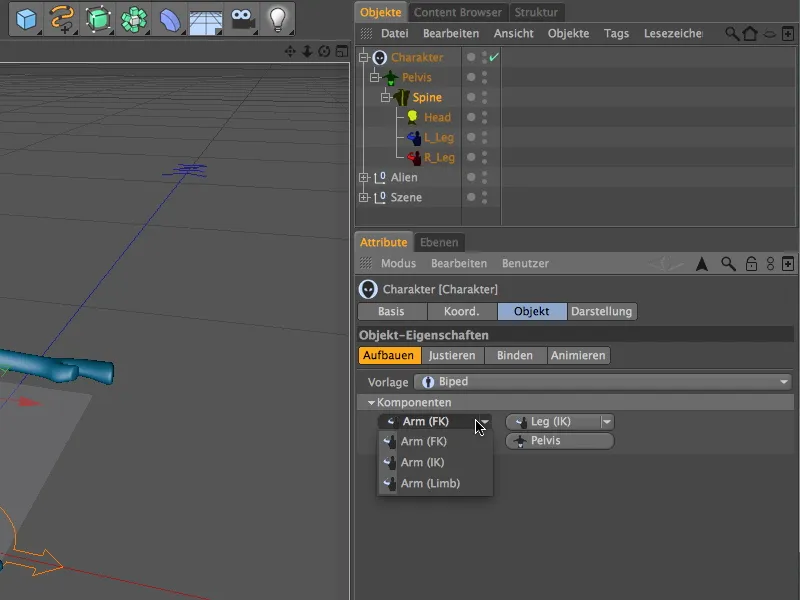Click the viewport zoom camera icon
Screen dimensions: 800x600
307,51
